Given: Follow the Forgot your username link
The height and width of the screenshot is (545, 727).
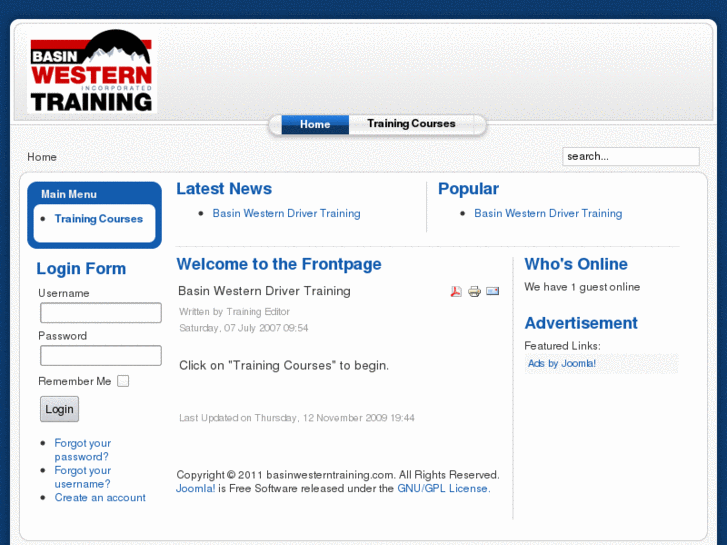Looking at the screenshot, I should 82,477.
